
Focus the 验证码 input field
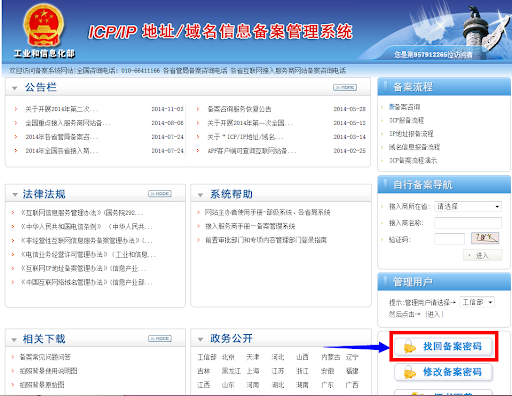coord(449,239)
